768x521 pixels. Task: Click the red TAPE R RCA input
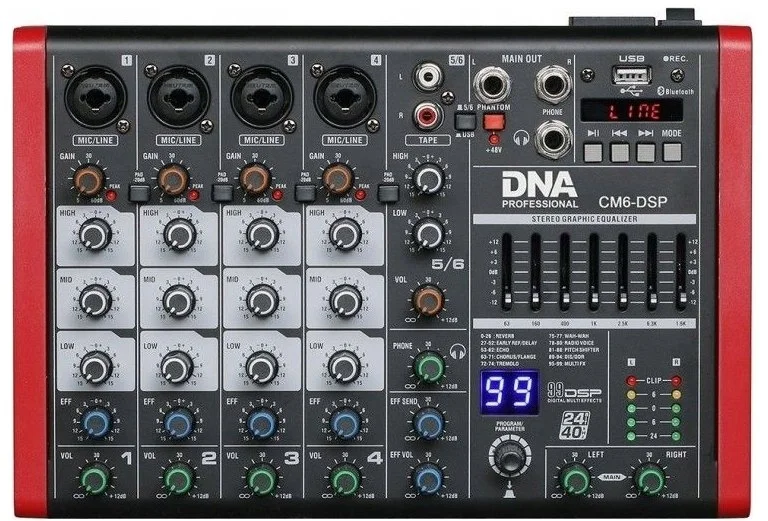[428, 116]
